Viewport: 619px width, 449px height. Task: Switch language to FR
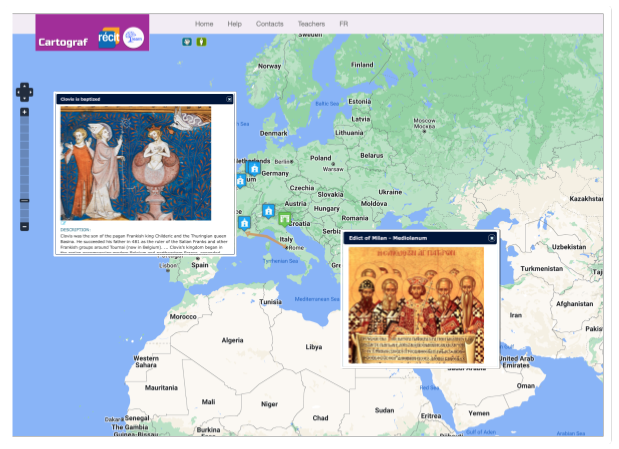tap(344, 23)
